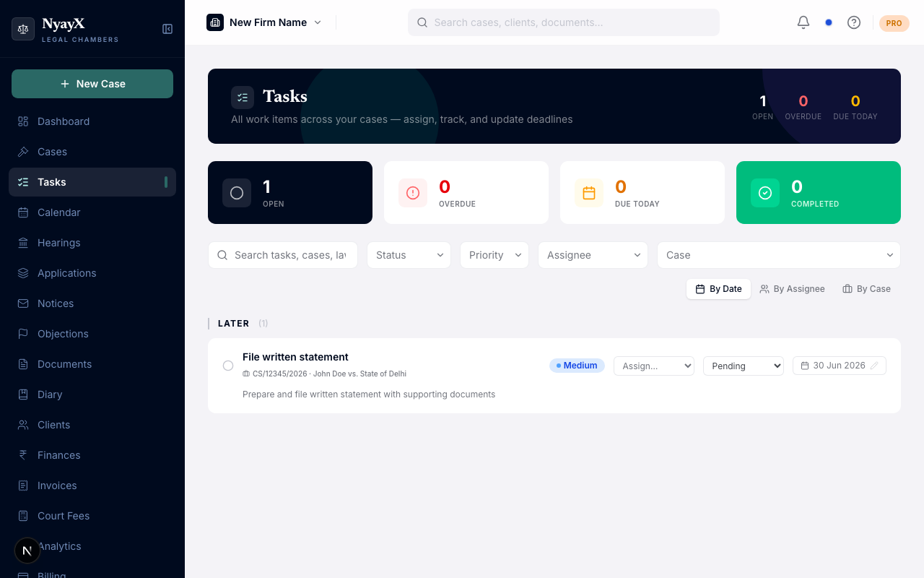Collapse the sidebar using the panel icon
Image resolution: width=924 pixels, height=578 pixels.
pos(167,29)
